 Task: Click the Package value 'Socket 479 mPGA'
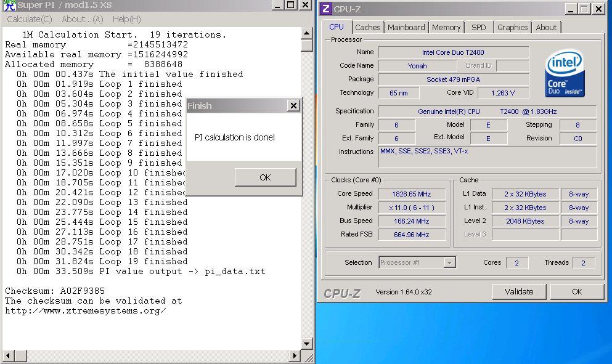[x=454, y=79]
